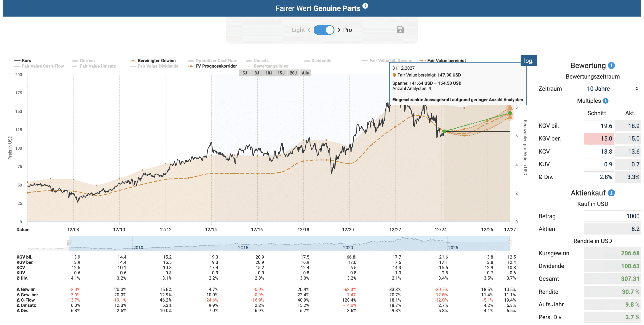Viewport: 644px width, 325px height.
Task: Toggle FV Prognosekorridor legend entry
Action: (212, 66)
